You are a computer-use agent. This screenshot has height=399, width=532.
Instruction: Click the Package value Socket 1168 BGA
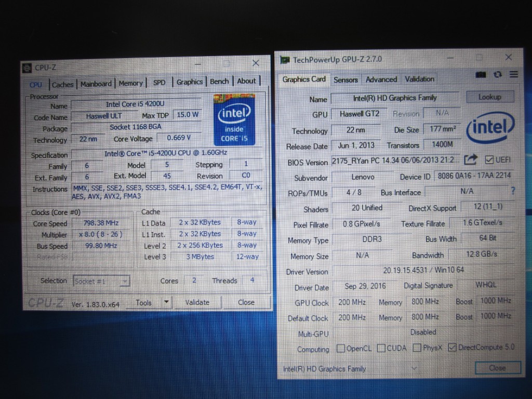[136, 127]
